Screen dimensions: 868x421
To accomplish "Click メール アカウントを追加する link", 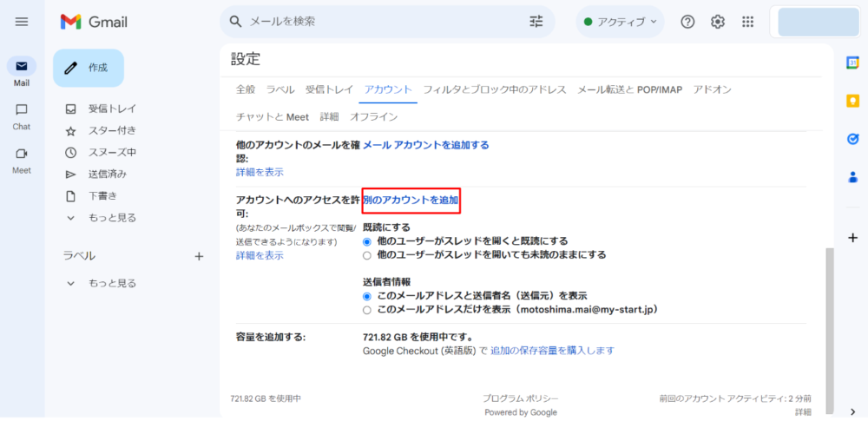I will click(425, 145).
